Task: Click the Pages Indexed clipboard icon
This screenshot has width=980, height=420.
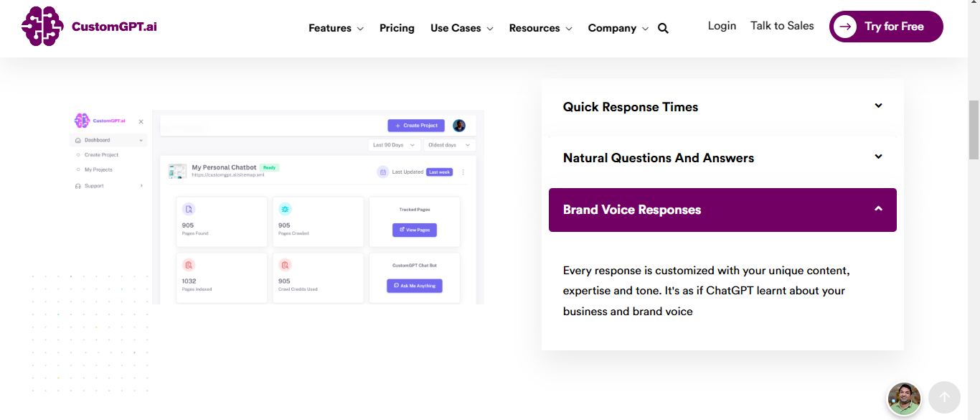Action: pos(188,264)
